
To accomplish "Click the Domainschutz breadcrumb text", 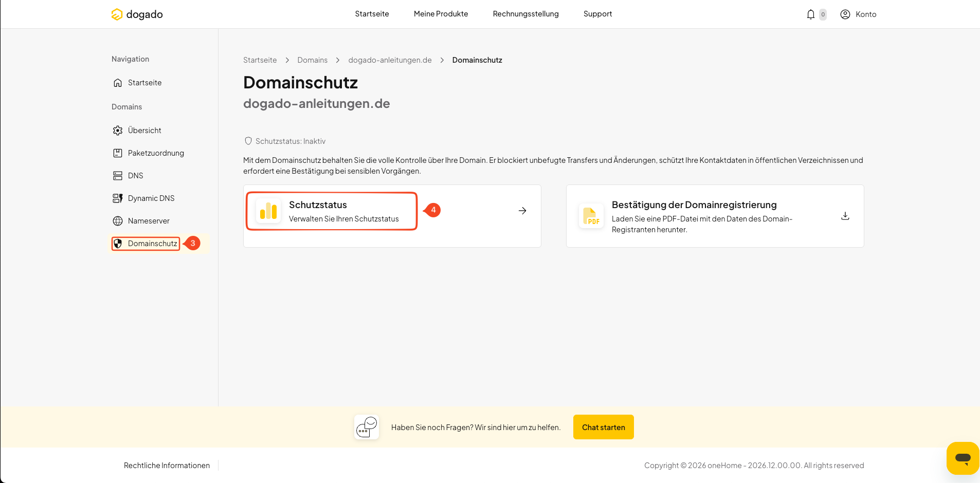I will point(477,60).
